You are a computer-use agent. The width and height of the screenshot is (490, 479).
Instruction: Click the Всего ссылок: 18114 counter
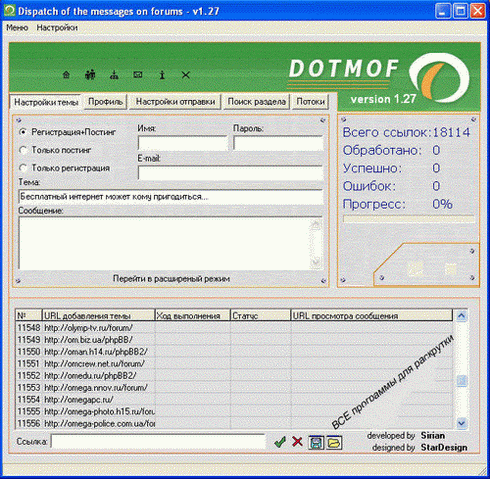click(406, 132)
